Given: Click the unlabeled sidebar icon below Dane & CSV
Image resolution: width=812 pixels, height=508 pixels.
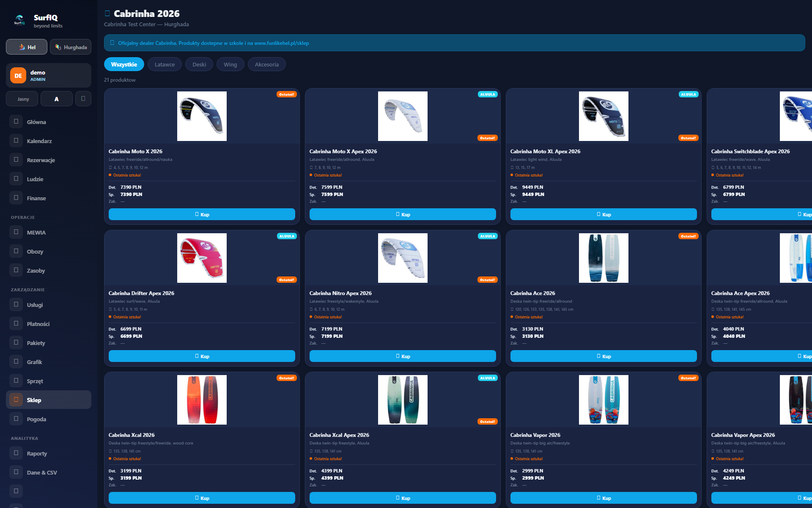Looking at the screenshot, I should pyautogui.click(x=16, y=491).
